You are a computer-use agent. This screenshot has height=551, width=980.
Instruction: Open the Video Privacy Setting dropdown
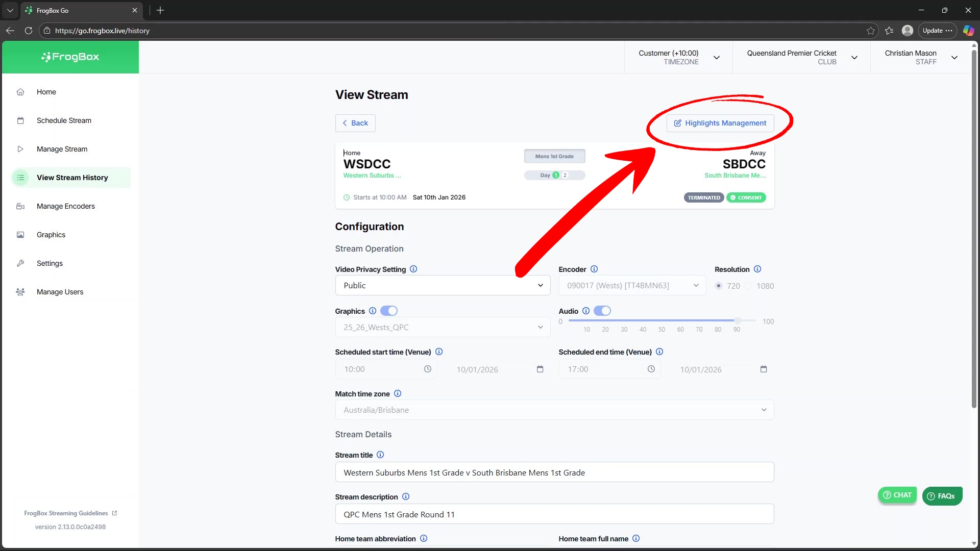click(443, 285)
